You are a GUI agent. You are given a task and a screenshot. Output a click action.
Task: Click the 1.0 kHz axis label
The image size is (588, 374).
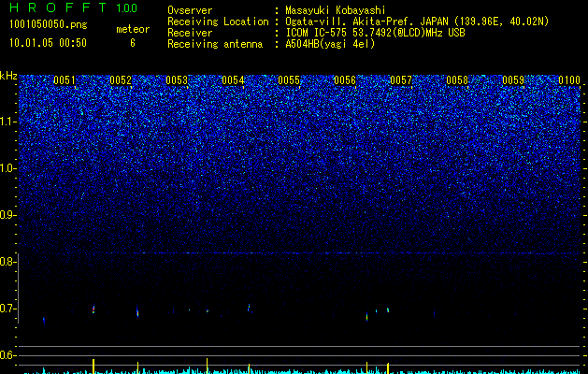click(x=8, y=168)
